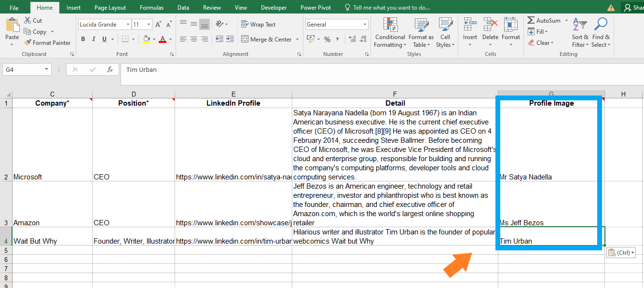Open fill color dropdown arrow
The height and width of the screenshot is (288, 644).
(x=154, y=39)
